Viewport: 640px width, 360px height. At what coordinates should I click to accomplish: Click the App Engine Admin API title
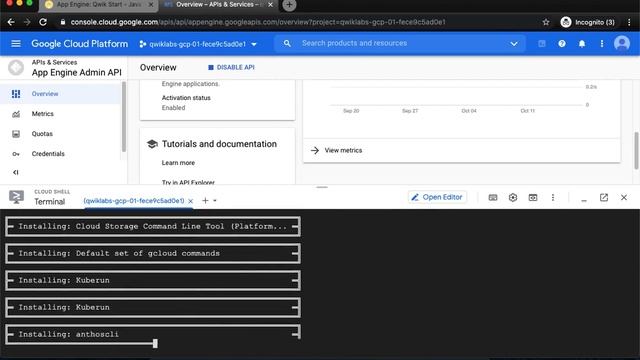(77, 73)
